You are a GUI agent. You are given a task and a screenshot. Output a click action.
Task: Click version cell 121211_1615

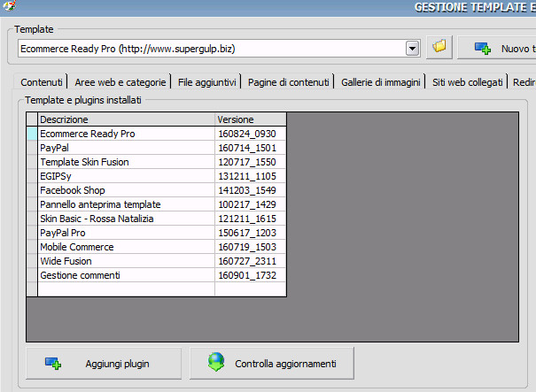(250, 219)
